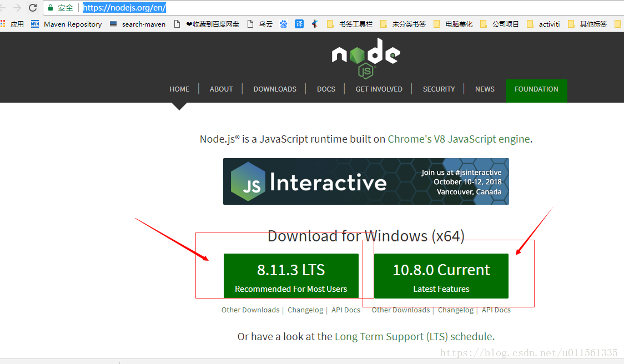Click the nodejs.org URL in address bar
Image resolution: width=624 pixels, height=364 pixels.
click(124, 8)
